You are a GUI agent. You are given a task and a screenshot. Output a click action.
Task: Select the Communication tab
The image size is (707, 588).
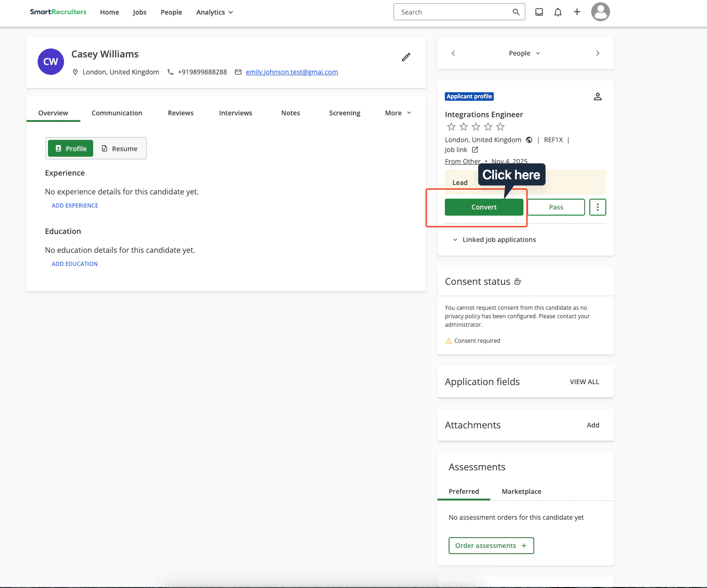tap(117, 113)
